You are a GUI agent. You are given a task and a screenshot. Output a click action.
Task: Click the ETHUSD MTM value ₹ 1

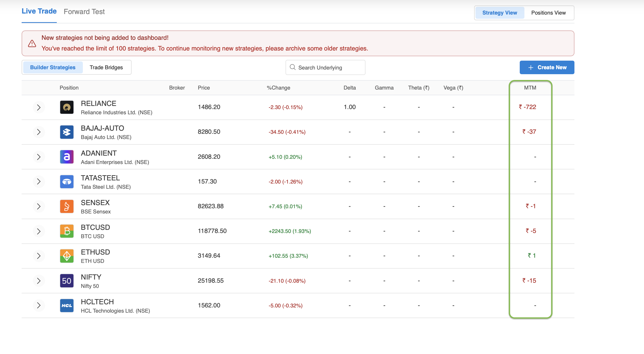[x=532, y=256]
